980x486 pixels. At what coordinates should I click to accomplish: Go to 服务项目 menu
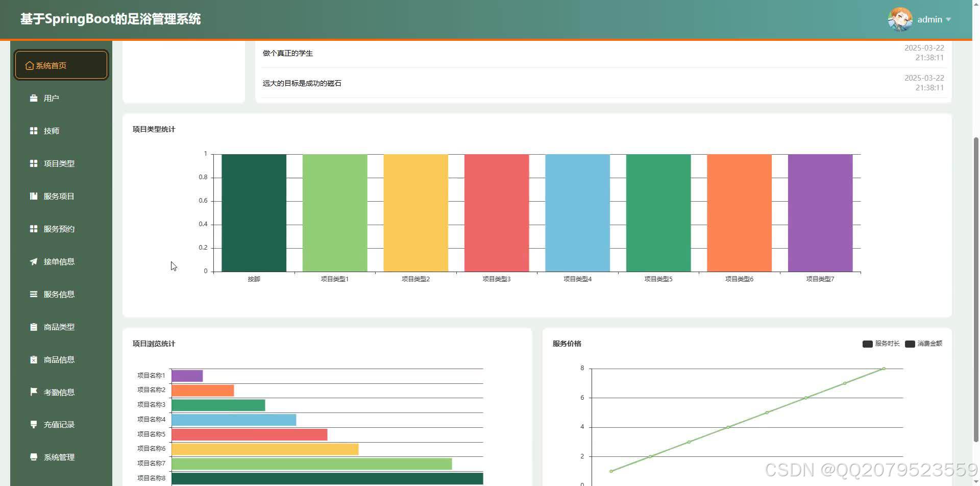[x=61, y=196]
